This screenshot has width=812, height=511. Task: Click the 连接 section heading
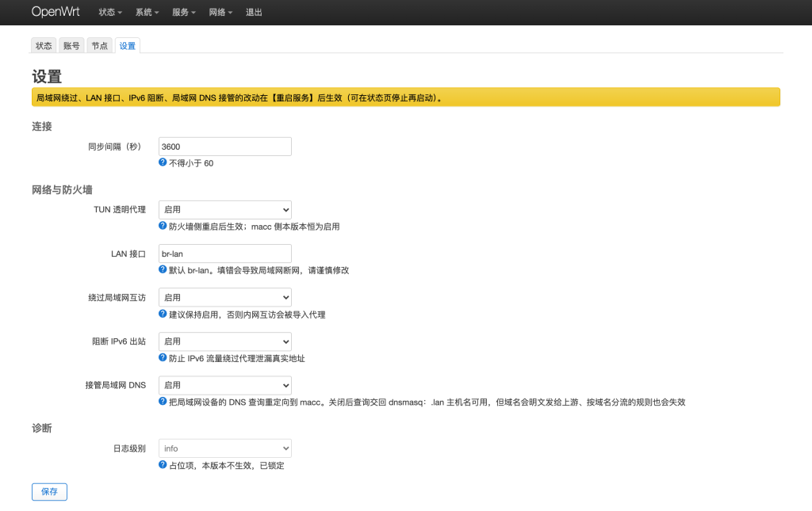click(42, 127)
